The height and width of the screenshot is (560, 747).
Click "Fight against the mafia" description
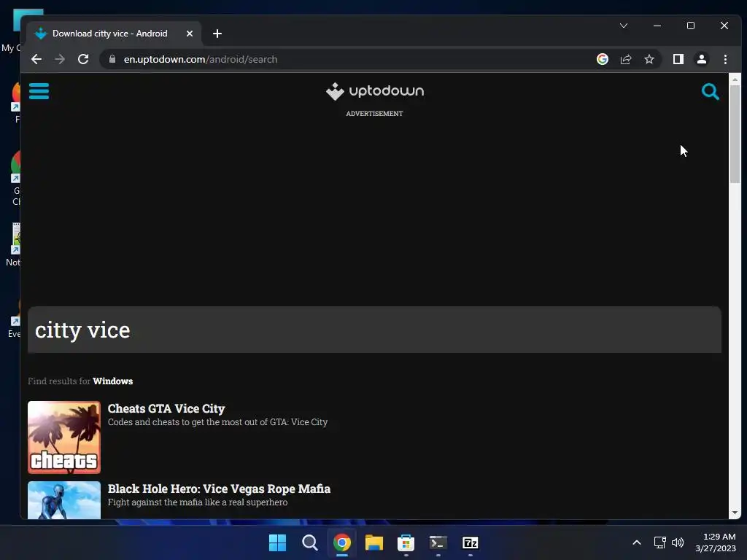tap(198, 502)
